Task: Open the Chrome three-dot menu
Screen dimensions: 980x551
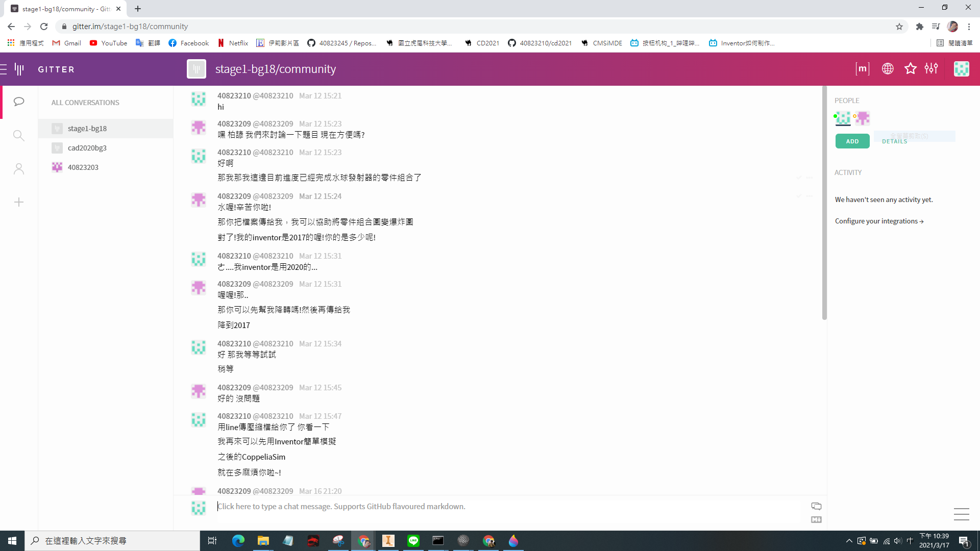Action: pyautogui.click(x=969, y=27)
